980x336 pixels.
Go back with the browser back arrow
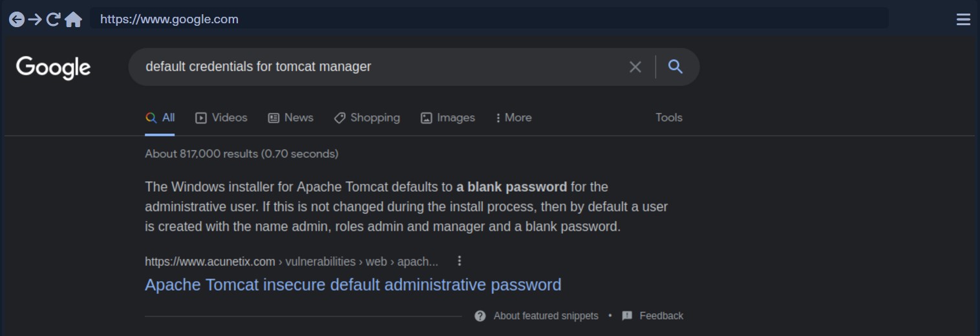coord(17,19)
